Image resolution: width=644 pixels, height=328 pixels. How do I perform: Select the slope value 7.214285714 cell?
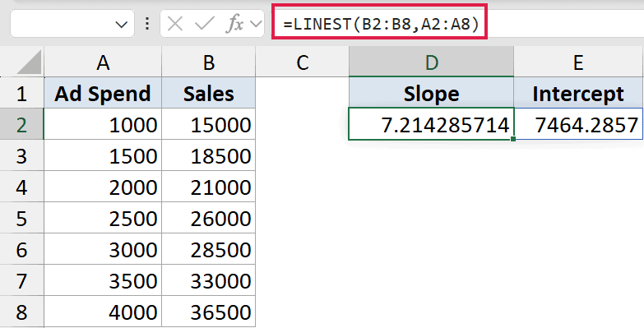tap(431, 124)
